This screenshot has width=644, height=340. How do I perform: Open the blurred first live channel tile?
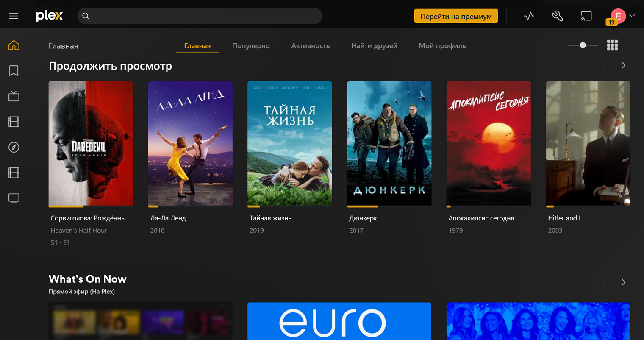click(x=140, y=321)
